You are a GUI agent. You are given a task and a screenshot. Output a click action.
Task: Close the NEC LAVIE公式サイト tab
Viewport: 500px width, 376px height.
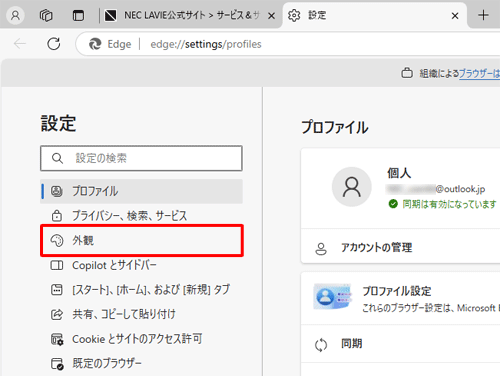click(272, 16)
